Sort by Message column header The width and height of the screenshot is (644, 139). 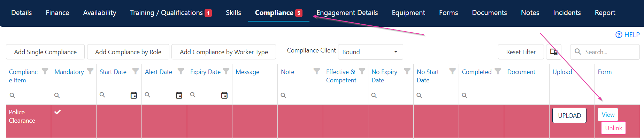coord(247,72)
